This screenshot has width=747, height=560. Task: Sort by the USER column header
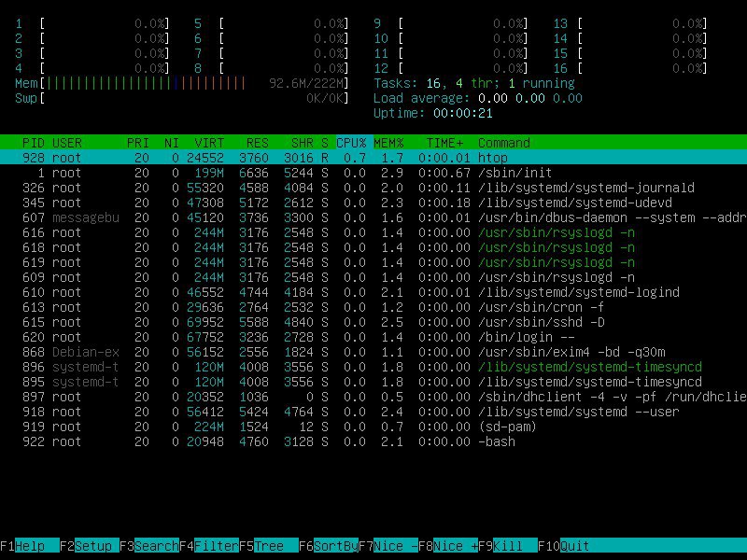pos(67,143)
